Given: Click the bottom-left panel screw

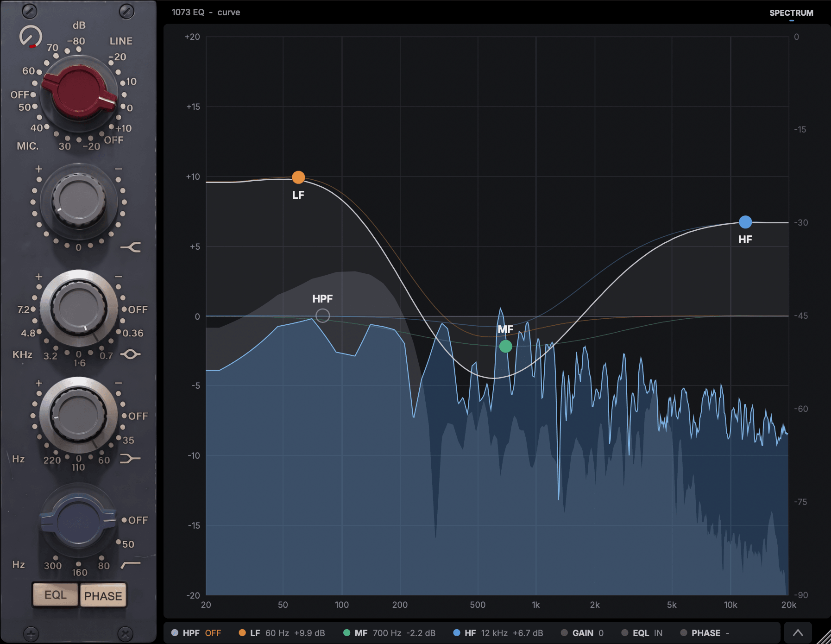Looking at the screenshot, I should click(31, 634).
